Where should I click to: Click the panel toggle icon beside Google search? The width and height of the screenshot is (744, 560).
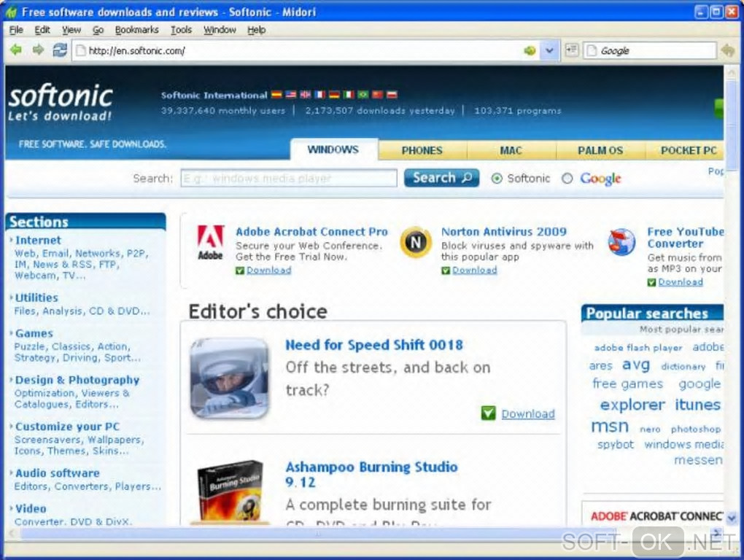tap(572, 50)
